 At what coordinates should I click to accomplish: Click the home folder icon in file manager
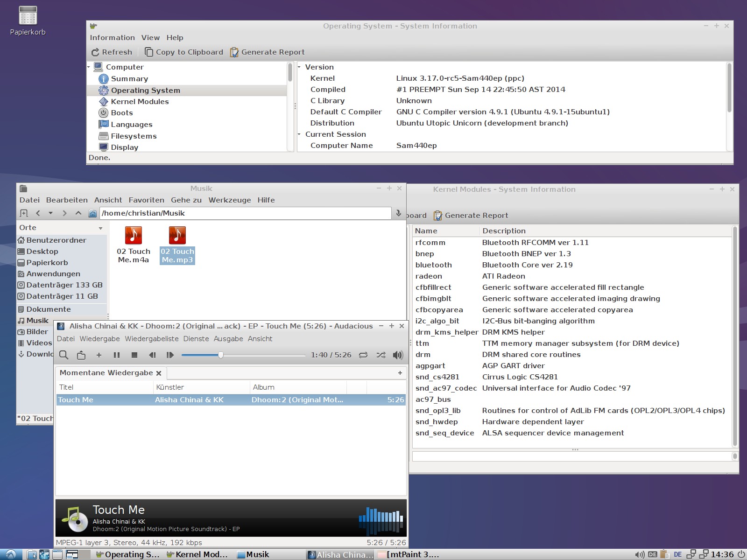tap(92, 213)
